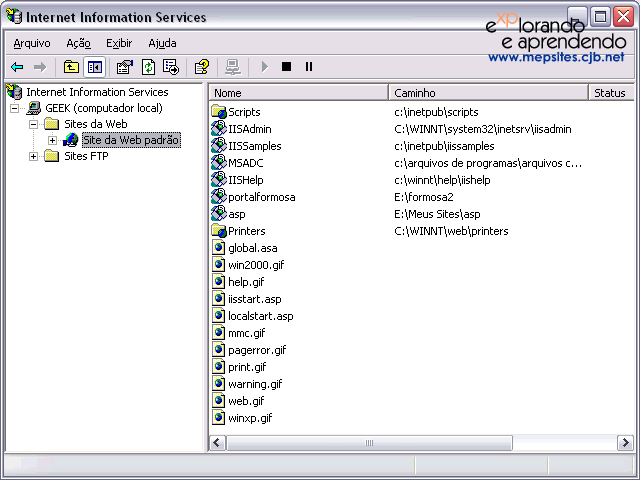640x480 pixels.
Task: Click the Scripts folder icon
Action: point(219,111)
